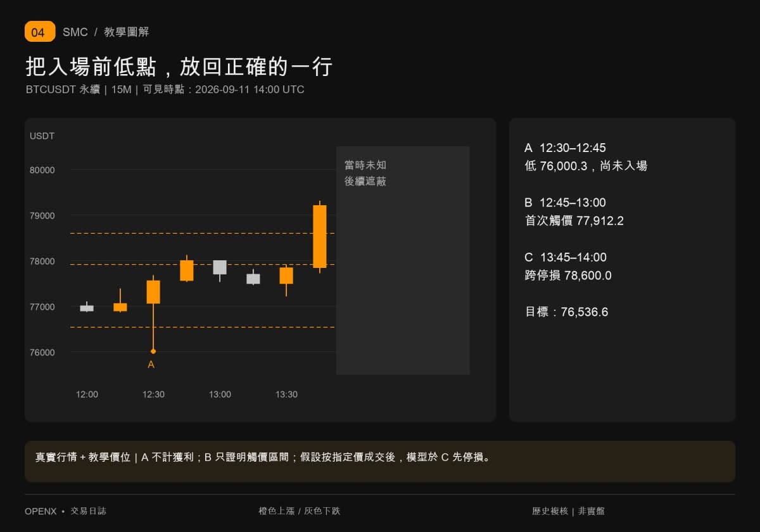
Task: Click the 教學圖解 breadcrumb text
Action: [127, 32]
